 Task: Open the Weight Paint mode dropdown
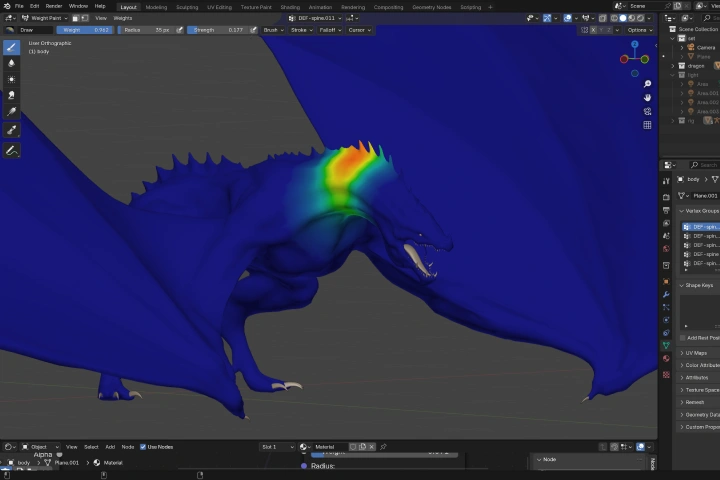pyautogui.click(x=45, y=18)
